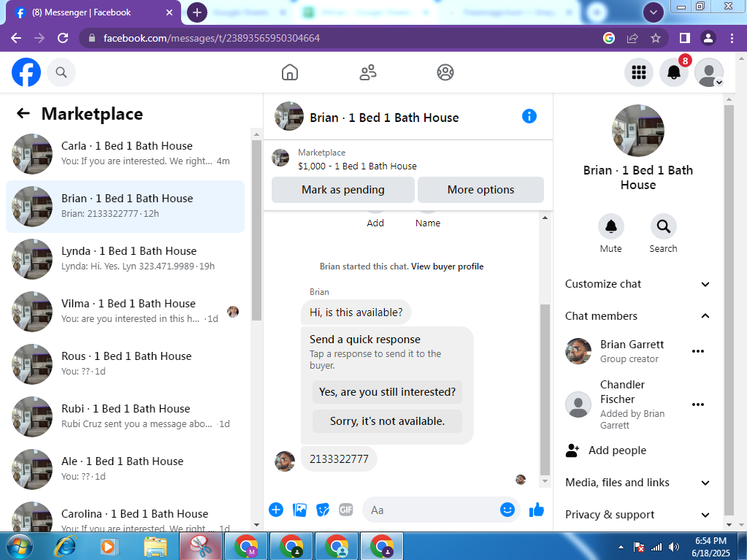Launch Internet Explorer from the taskbar
Image resolution: width=747 pixels, height=560 pixels.
[66, 547]
